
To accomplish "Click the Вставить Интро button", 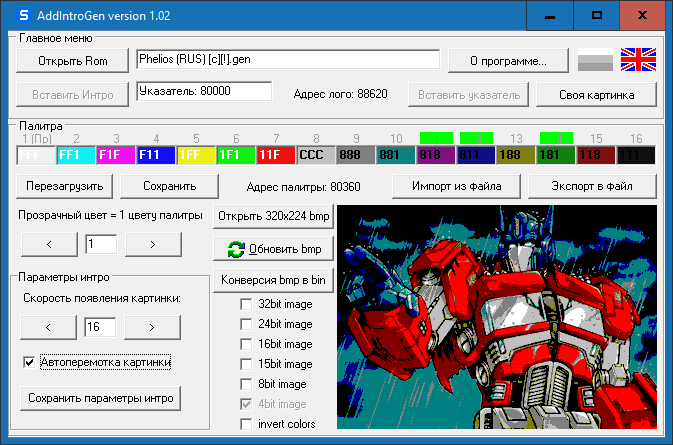I will [x=73, y=94].
